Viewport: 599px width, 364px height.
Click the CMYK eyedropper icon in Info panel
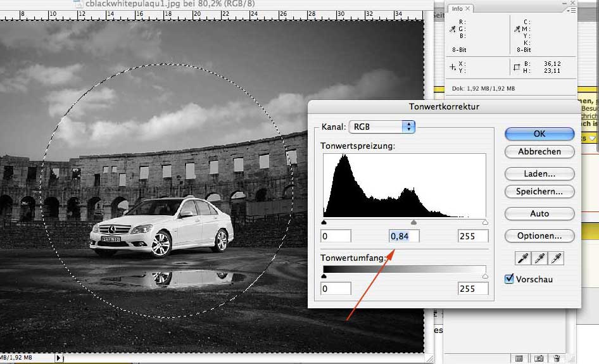pos(517,29)
